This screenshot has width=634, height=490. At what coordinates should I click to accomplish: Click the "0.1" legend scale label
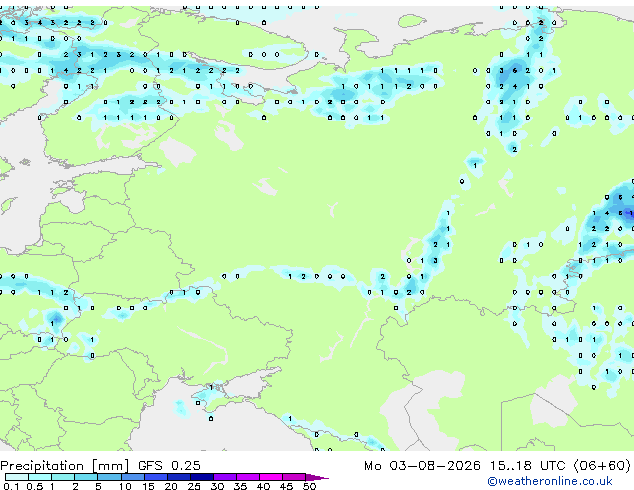click(x=11, y=486)
